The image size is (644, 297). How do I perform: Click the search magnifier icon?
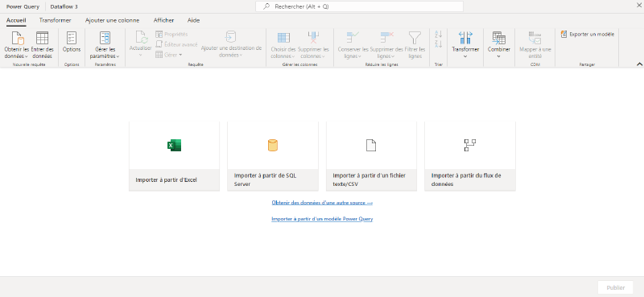point(266,6)
